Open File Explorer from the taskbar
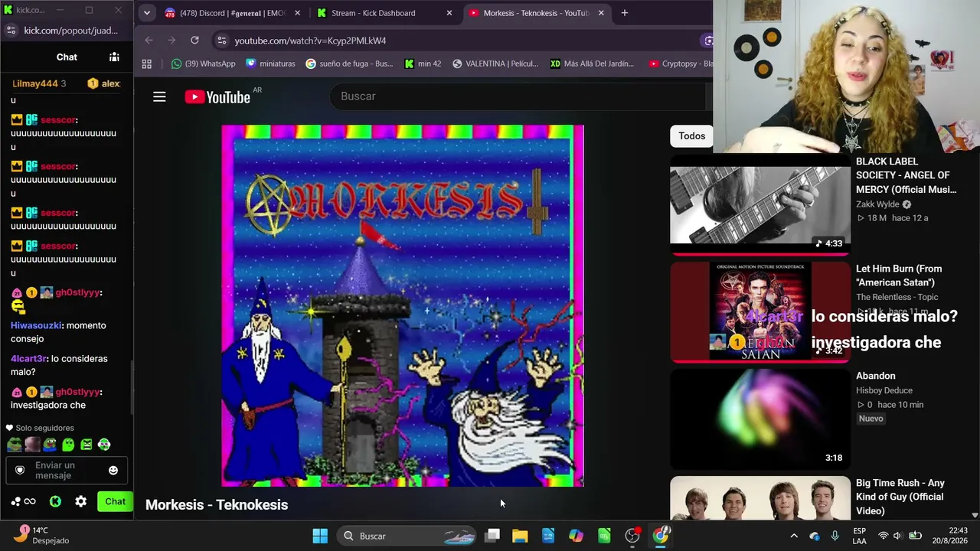This screenshot has height=551, width=980. point(520,536)
